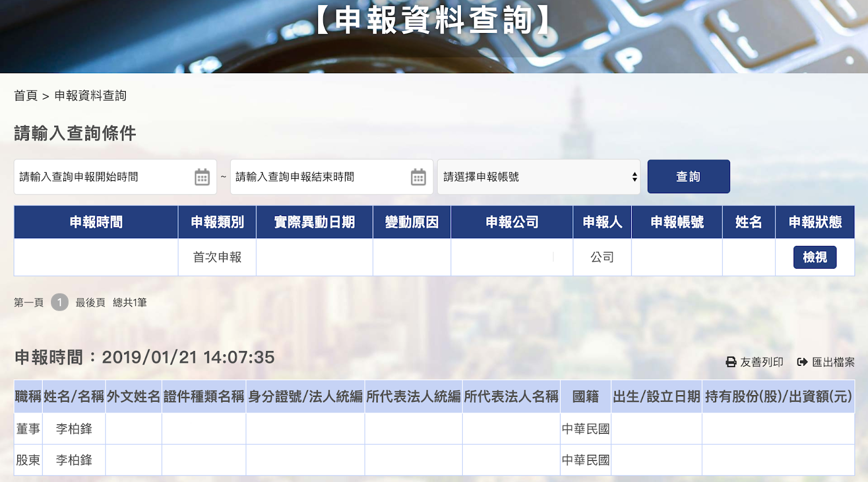Focus the 請輸入查詢申報開始時間 field
868x482 pixels.
tap(115, 177)
